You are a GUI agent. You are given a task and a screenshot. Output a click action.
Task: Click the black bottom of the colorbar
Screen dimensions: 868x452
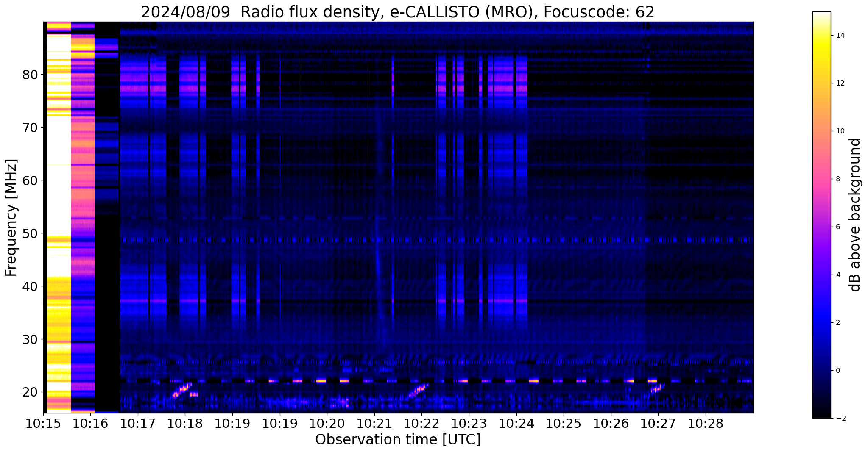821,413
